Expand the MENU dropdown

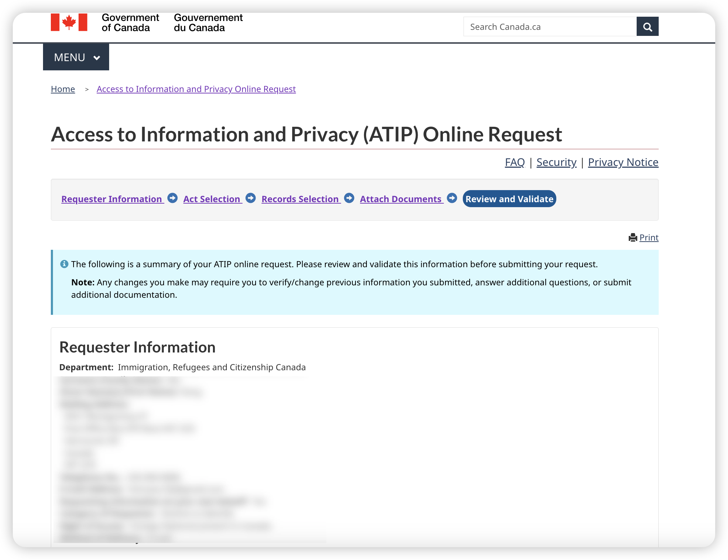[x=76, y=57]
